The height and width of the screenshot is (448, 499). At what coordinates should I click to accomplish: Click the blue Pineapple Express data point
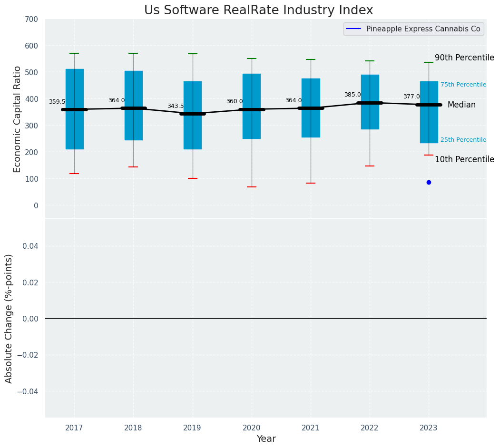[x=429, y=182]
